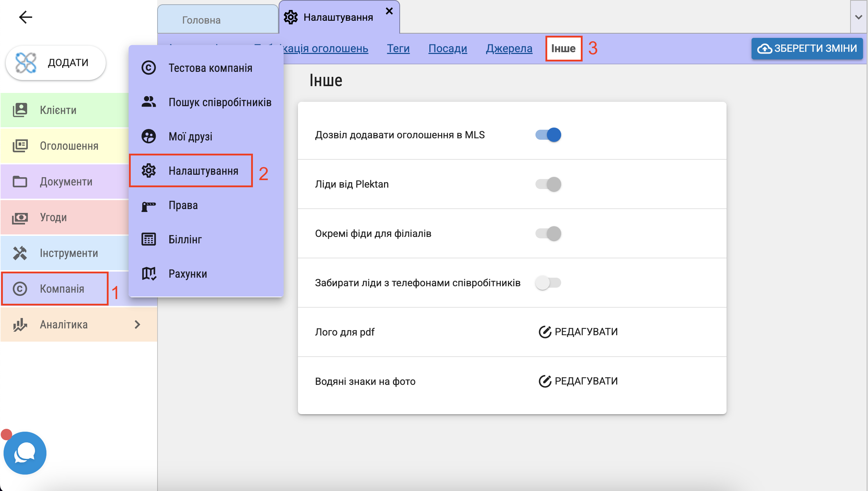
Task: Select Тестова компанія in submenu
Action: 206,68
